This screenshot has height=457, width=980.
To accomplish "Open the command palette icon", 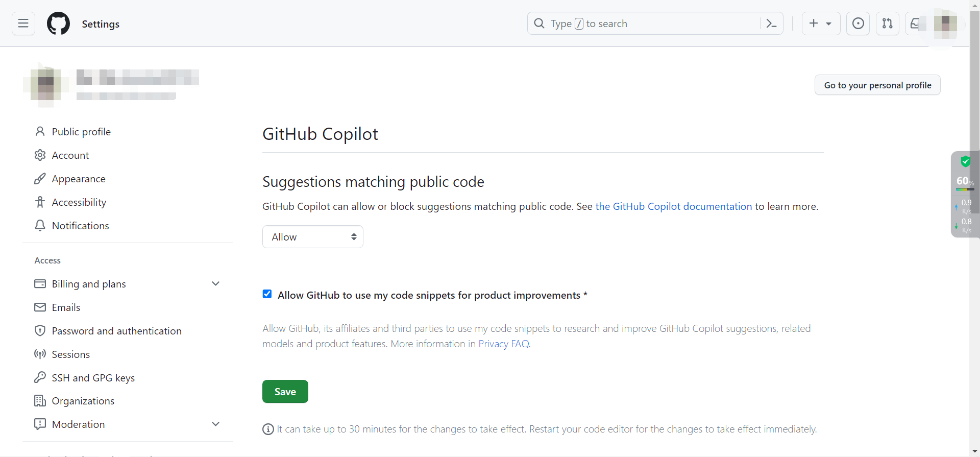I will (771, 23).
